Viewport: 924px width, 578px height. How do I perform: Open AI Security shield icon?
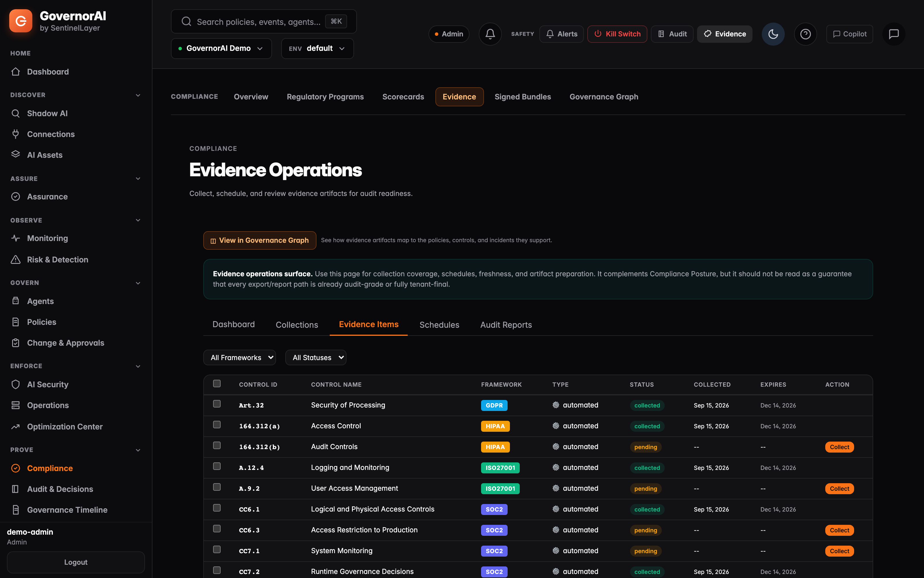(16, 384)
